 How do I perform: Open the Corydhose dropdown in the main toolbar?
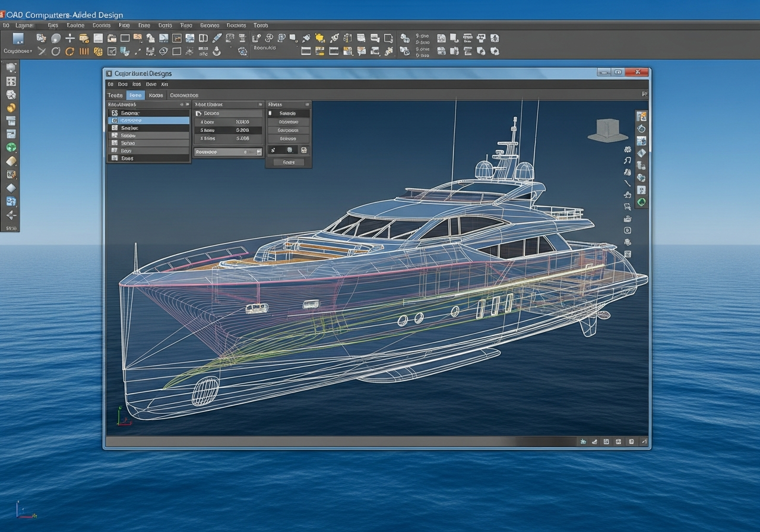tap(18, 51)
